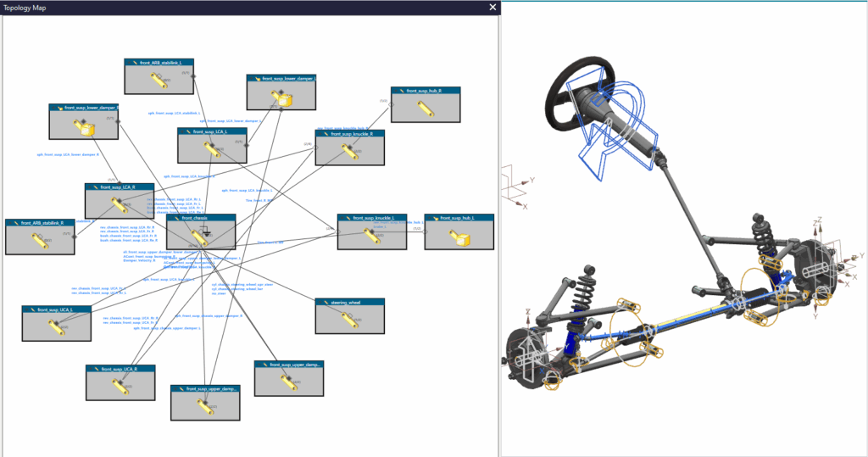Select the front_susp_UCA_R node icon
This screenshot has width=868, height=457.
click(120, 387)
